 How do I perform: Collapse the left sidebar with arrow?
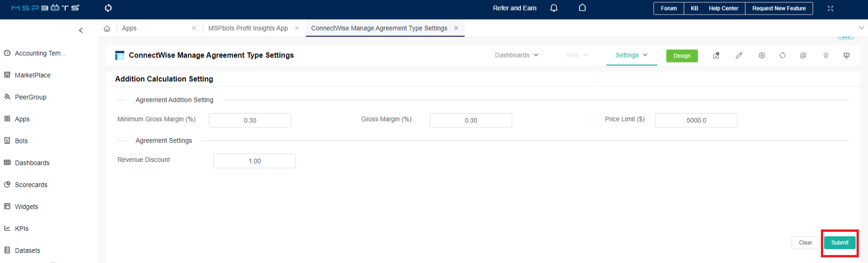click(81, 30)
